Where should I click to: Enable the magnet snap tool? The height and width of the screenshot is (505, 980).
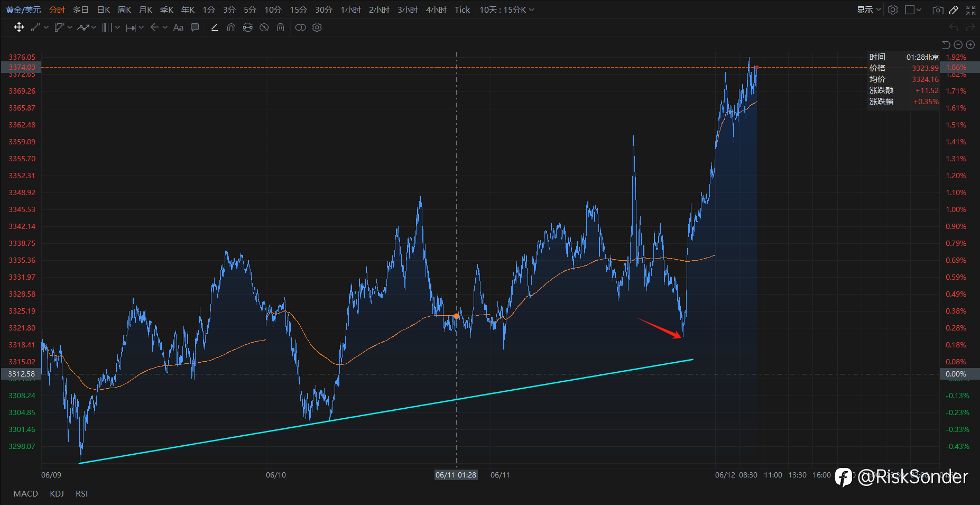(x=231, y=27)
